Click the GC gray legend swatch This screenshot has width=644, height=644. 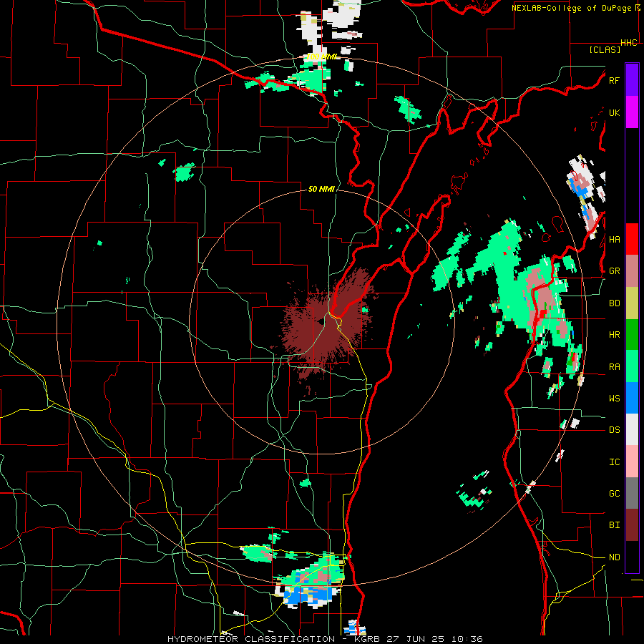(632, 493)
